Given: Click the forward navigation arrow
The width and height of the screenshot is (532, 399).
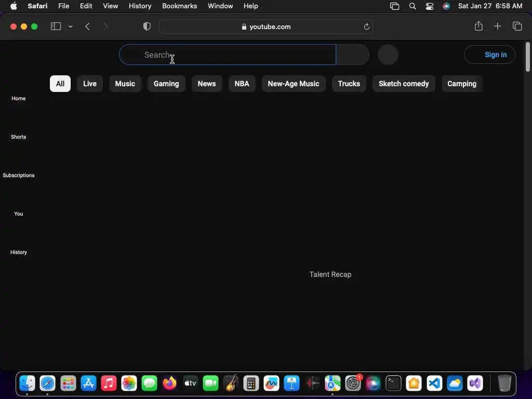Looking at the screenshot, I should 105,26.
